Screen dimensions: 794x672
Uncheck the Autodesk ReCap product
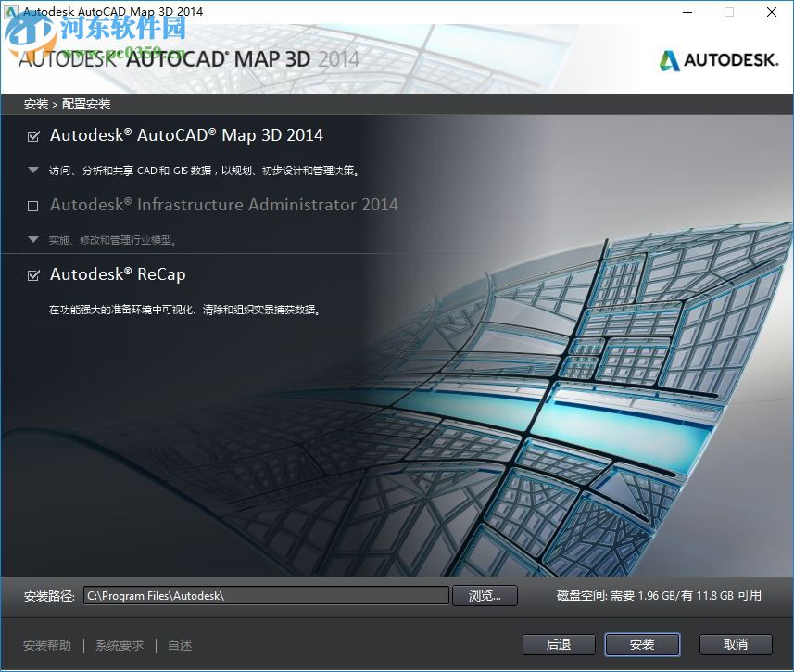pyautogui.click(x=33, y=275)
